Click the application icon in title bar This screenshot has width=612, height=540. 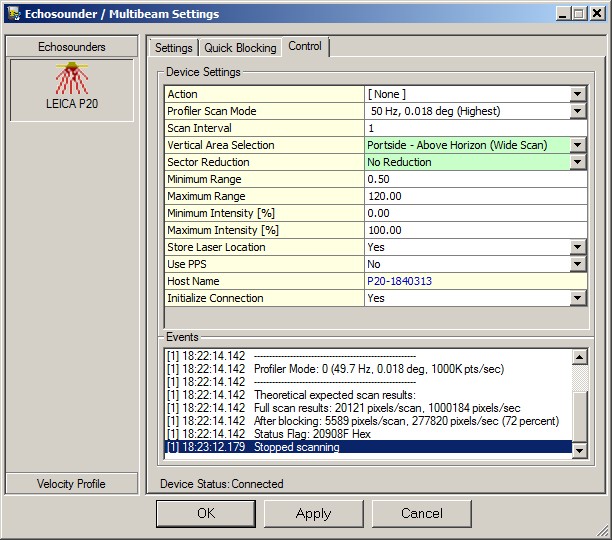click(13, 14)
